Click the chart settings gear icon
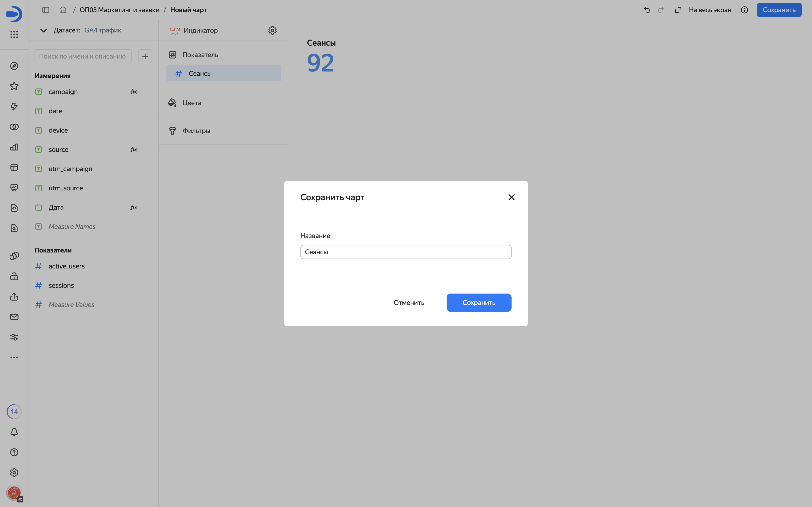The height and width of the screenshot is (507, 812). point(272,30)
